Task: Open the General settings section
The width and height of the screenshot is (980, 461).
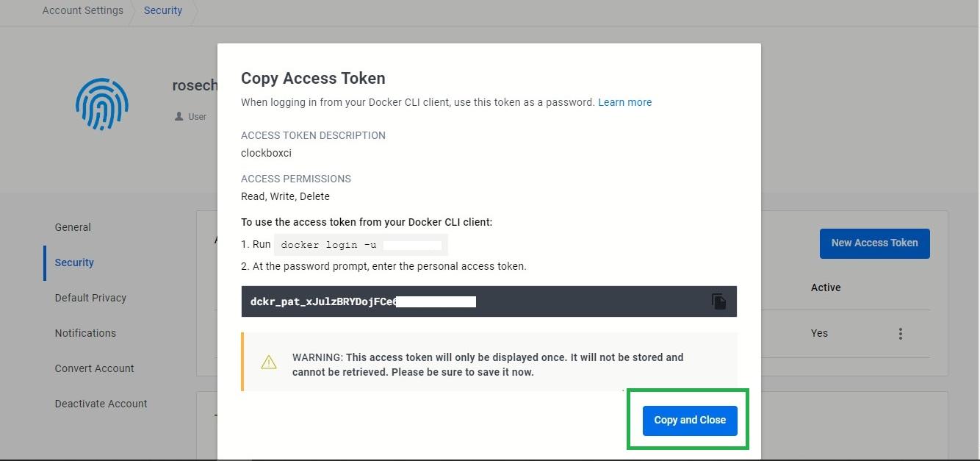Action: (x=73, y=227)
